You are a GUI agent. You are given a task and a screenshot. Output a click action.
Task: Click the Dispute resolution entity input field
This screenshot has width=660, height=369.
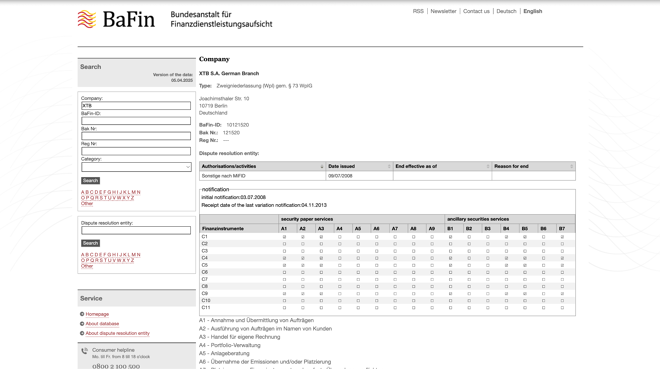[136, 230]
